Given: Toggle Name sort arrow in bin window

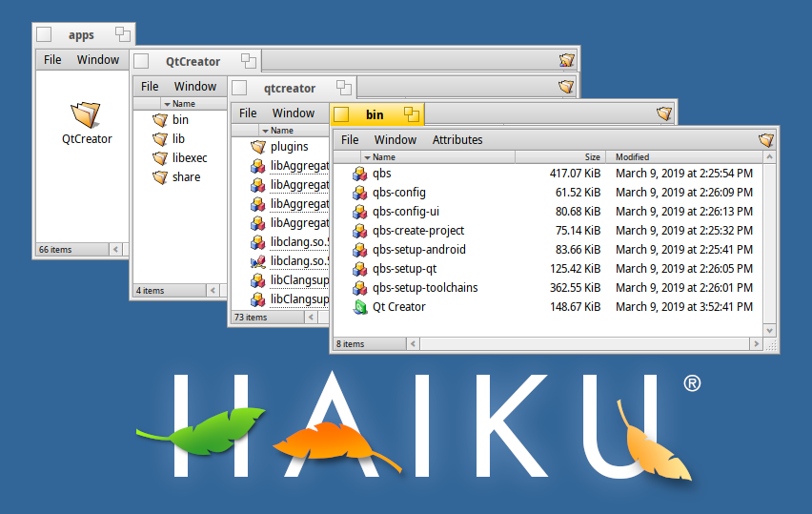Looking at the screenshot, I should coord(367,157).
